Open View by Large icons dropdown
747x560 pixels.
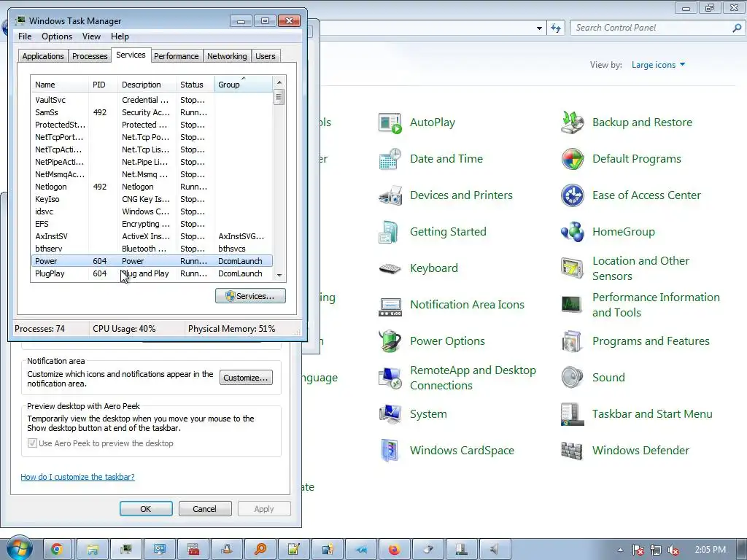click(x=658, y=65)
